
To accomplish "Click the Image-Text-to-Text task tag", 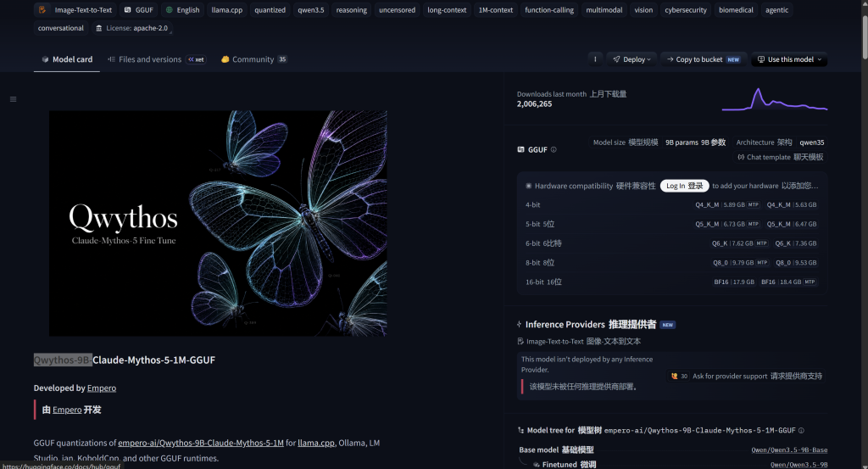I will click(75, 10).
